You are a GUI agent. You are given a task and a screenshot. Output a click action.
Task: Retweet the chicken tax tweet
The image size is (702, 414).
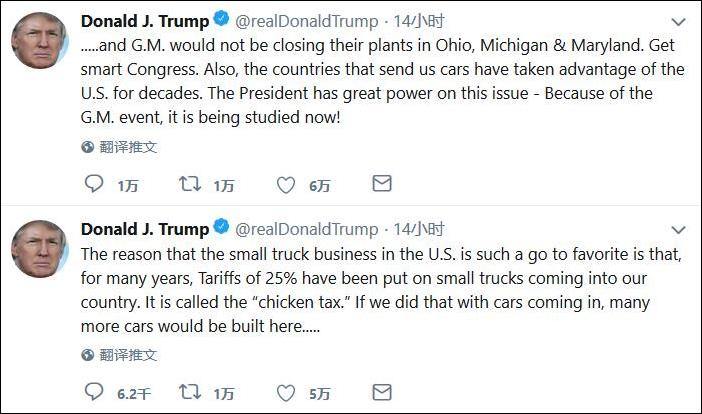(188, 392)
